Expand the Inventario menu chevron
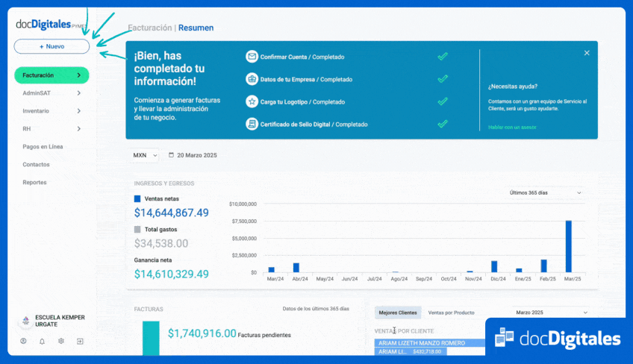This screenshot has width=633, height=364. point(78,111)
